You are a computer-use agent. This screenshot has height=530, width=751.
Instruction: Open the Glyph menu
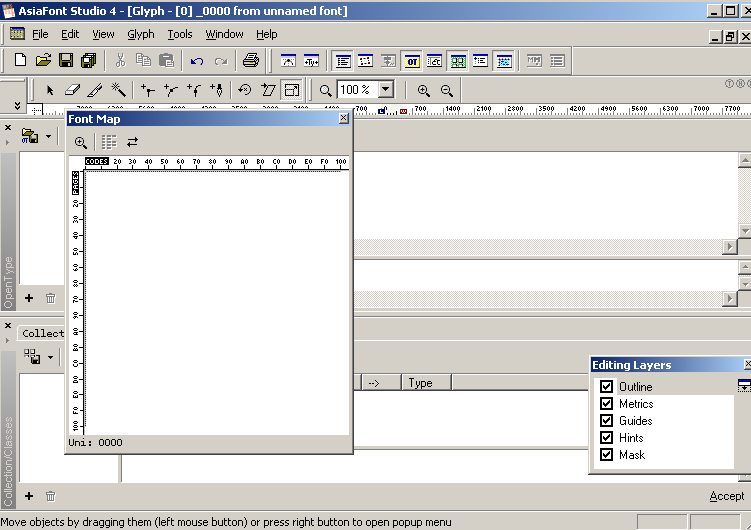tap(141, 34)
